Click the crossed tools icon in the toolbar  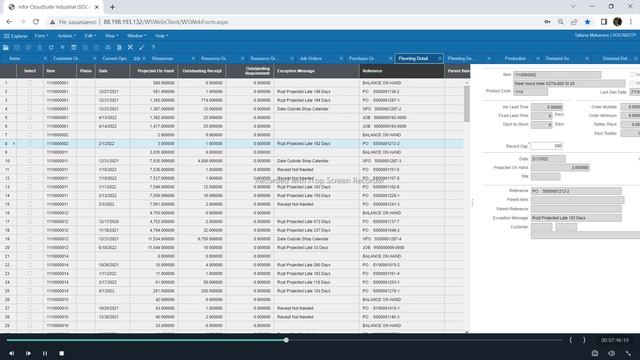coord(130,47)
